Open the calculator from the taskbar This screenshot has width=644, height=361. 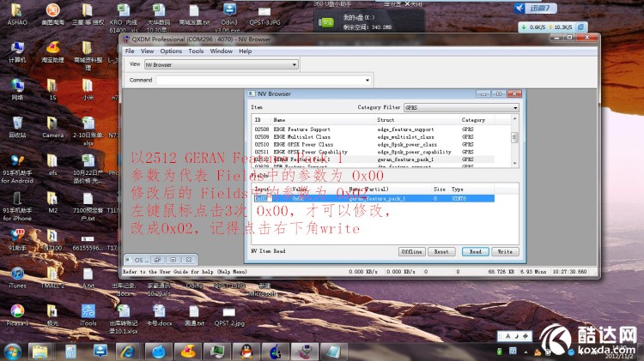click(70, 352)
